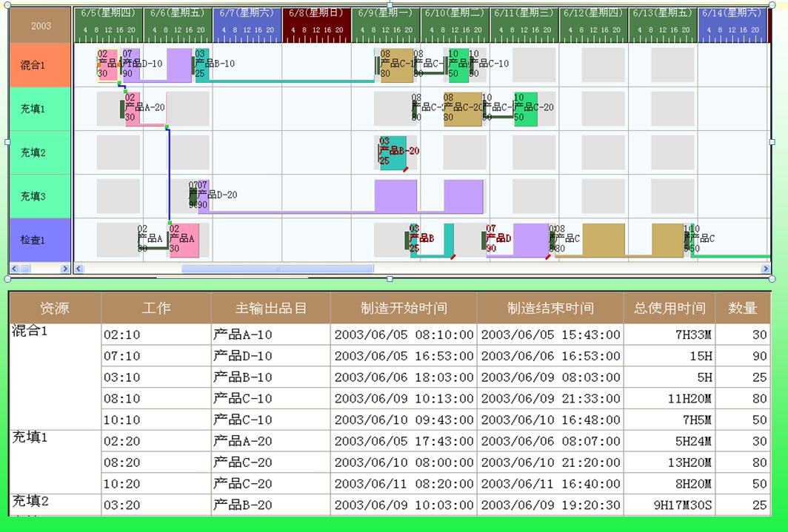Image resolution: width=788 pixels, height=532 pixels.
Task: Select the 充填3 resource row header
Action: coord(33,196)
